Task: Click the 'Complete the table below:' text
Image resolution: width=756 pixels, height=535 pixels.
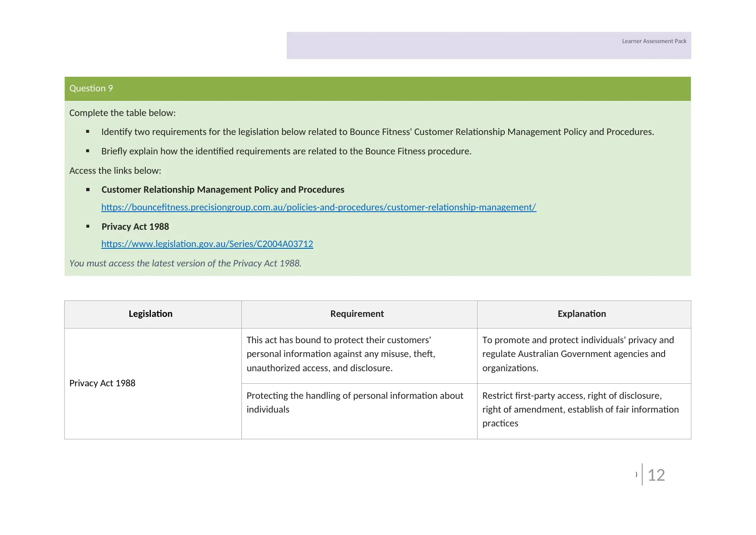Action: [x=122, y=113]
